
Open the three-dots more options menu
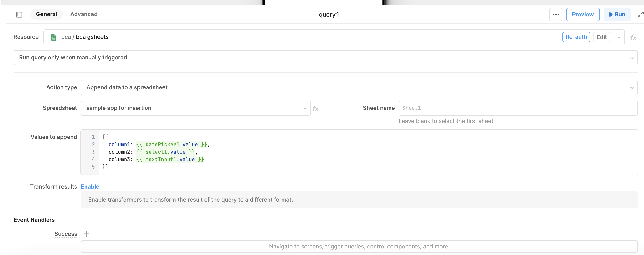coord(556,15)
